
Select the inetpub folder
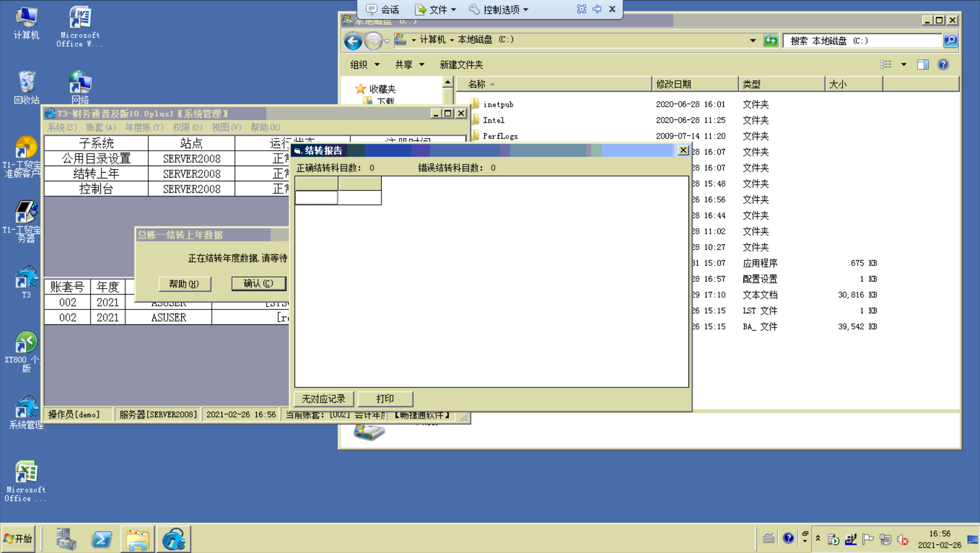(498, 104)
